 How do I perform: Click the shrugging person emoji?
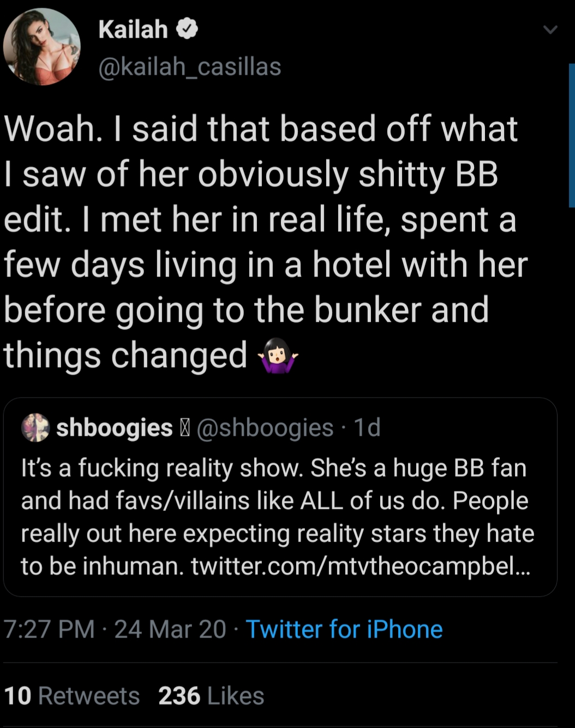278,354
